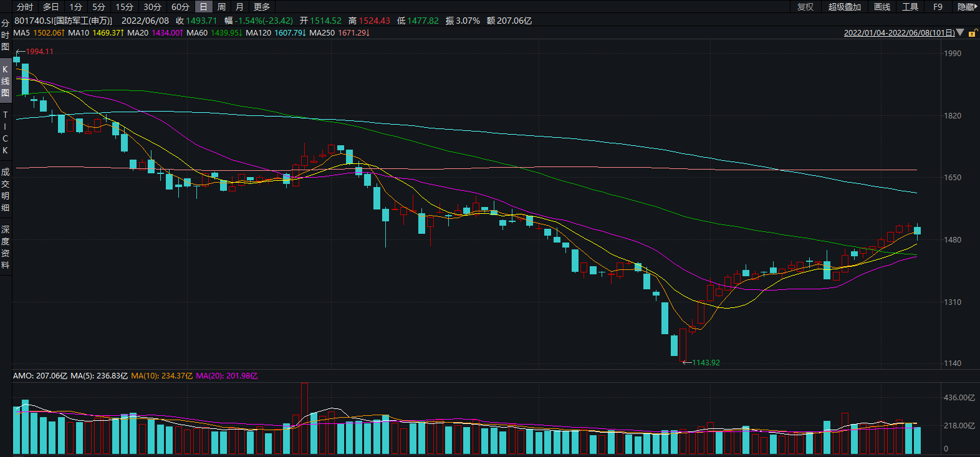
Task: Open 深度资料 from left sidebar
Action: [x=6, y=247]
